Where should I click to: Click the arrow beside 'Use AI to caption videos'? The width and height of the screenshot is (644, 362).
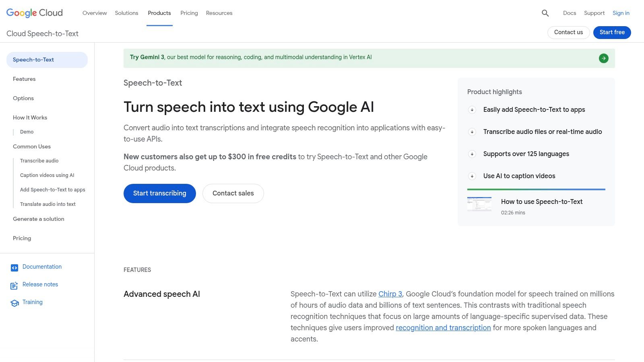point(472,176)
